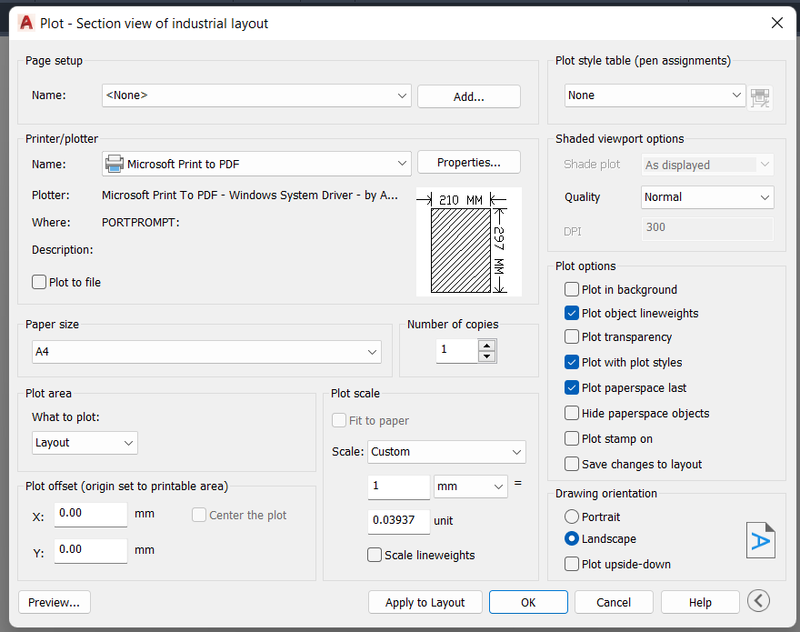This screenshot has height=632, width=800.
Task: Turn on Plot stamp on
Action: click(x=571, y=439)
